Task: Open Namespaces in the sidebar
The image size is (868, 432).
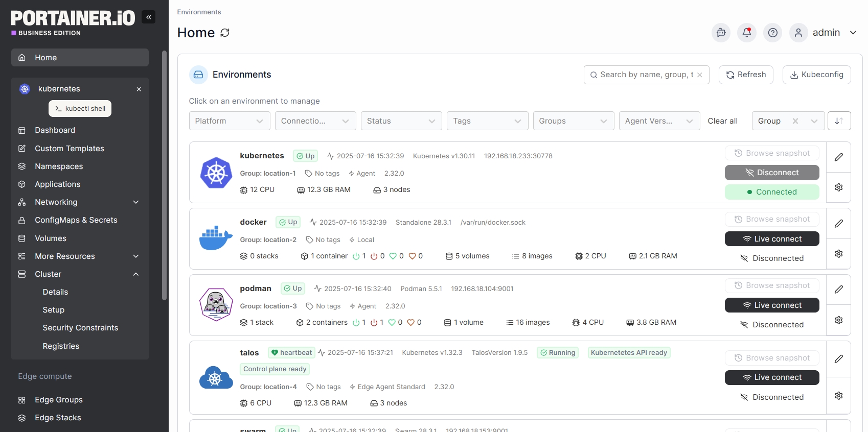Action: pos(59,166)
